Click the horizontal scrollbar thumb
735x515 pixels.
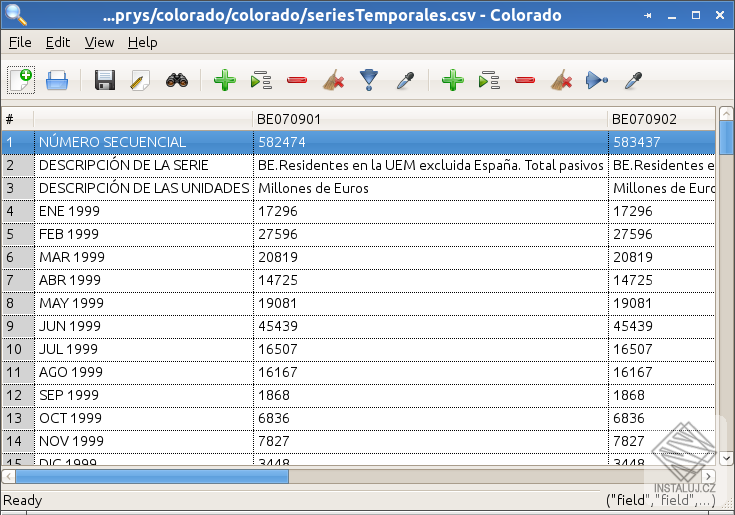[152, 477]
